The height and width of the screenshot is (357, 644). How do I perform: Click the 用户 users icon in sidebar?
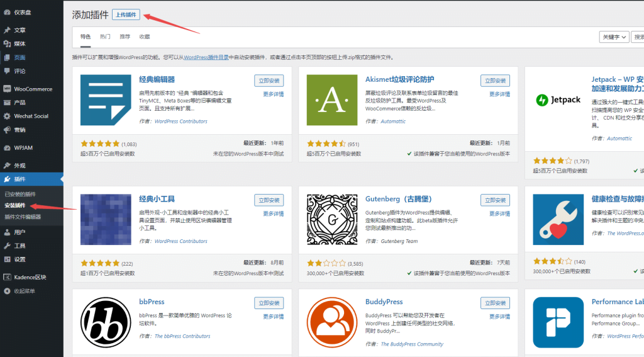[7, 232]
